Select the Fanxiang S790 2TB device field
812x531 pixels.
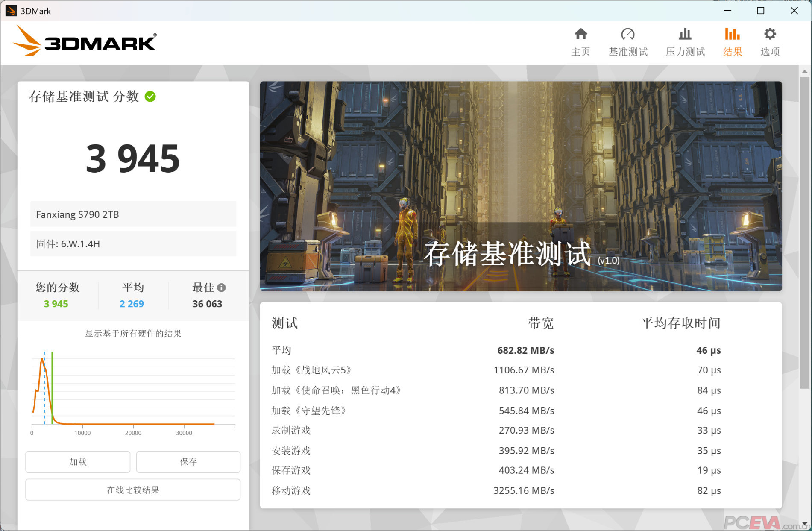pyautogui.click(x=133, y=214)
